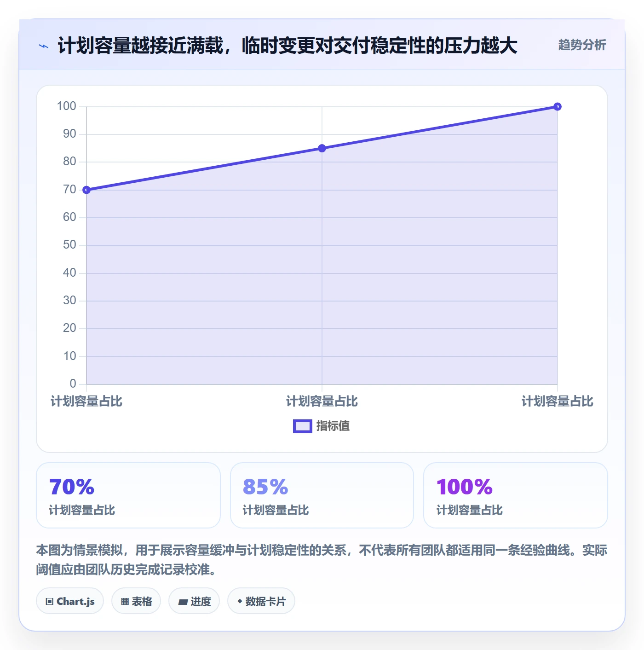
Task: Click the y-axis label 0
Action: point(73,384)
